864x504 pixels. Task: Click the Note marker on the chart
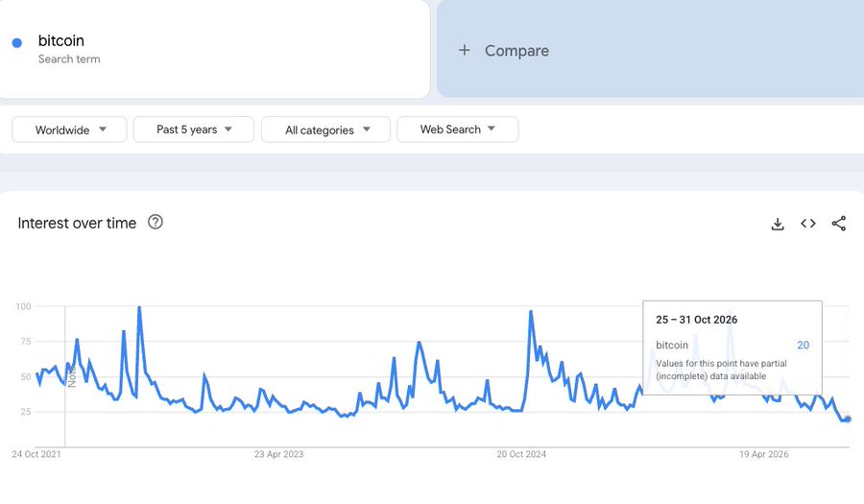coord(72,375)
